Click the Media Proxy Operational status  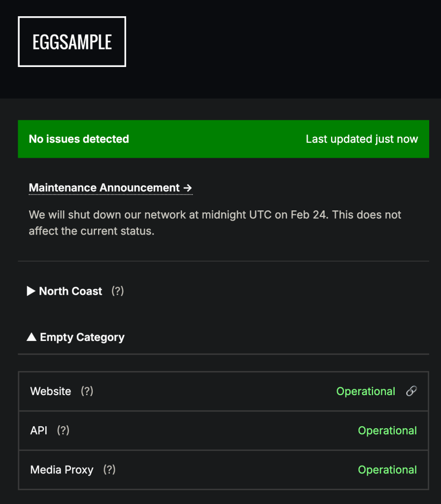coord(387,470)
